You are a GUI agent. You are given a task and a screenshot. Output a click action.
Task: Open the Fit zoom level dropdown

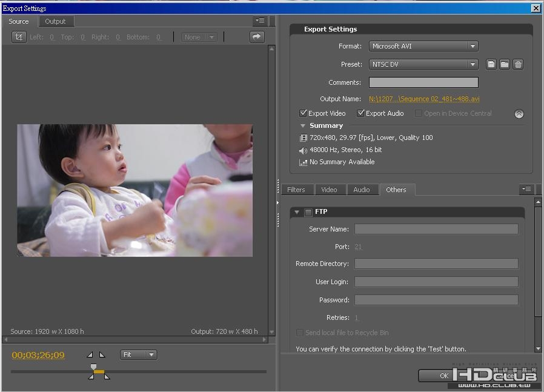coord(139,354)
